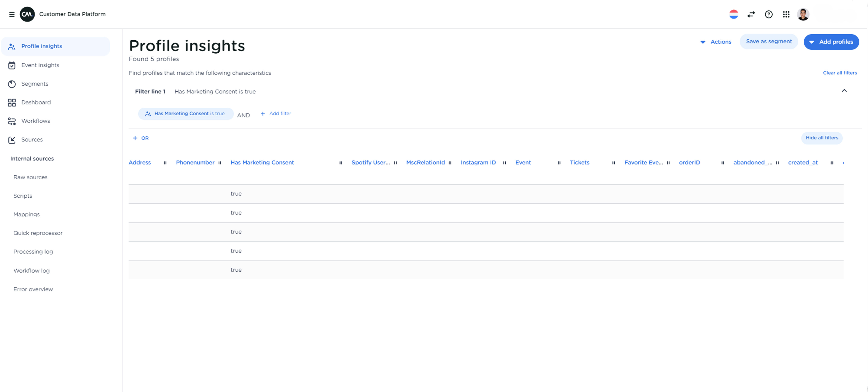Click the switch account arrows icon
The height and width of the screenshot is (392, 868).
pyautogui.click(x=751, y=14)
